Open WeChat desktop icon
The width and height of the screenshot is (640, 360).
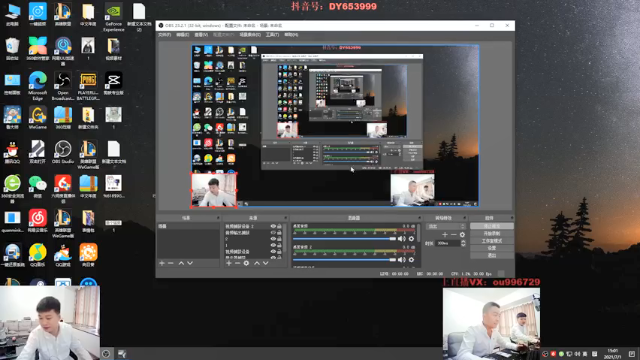pyautogui.click(x=38, y=186)
